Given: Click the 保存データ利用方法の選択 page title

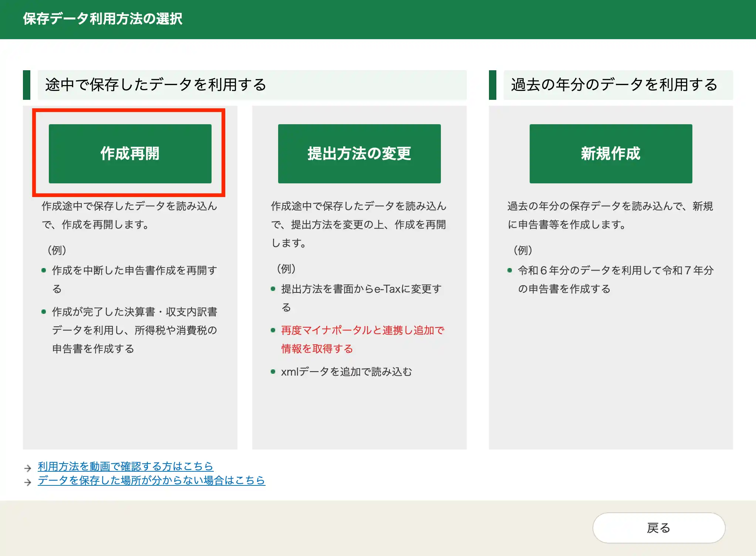Looking at the screenshot, I should 102,18.
